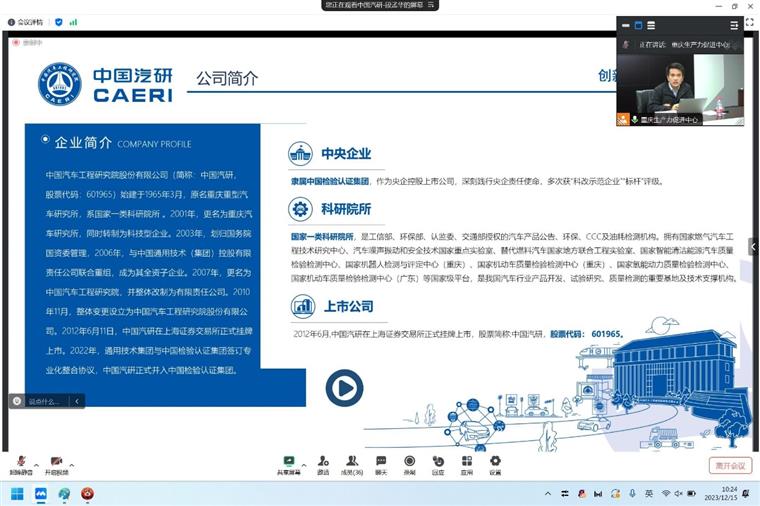Open floating video panel side menu
760x506 pixels.
(734, 25)
